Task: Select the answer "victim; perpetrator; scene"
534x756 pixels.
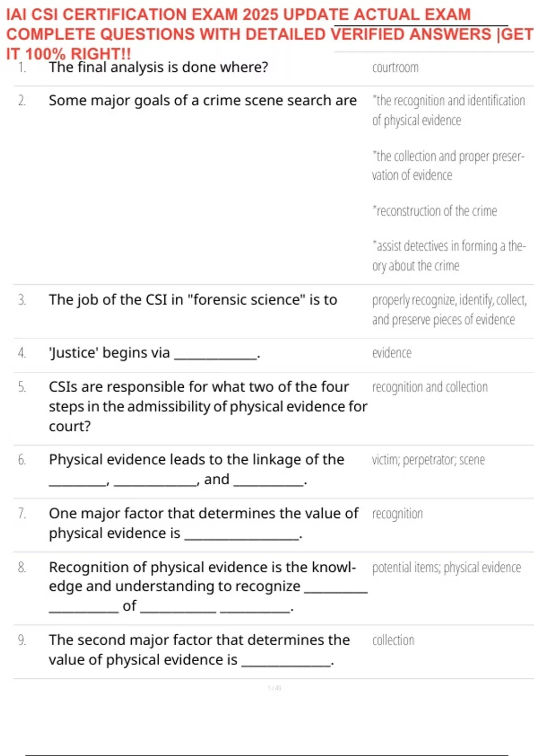Action: [428, 460]
